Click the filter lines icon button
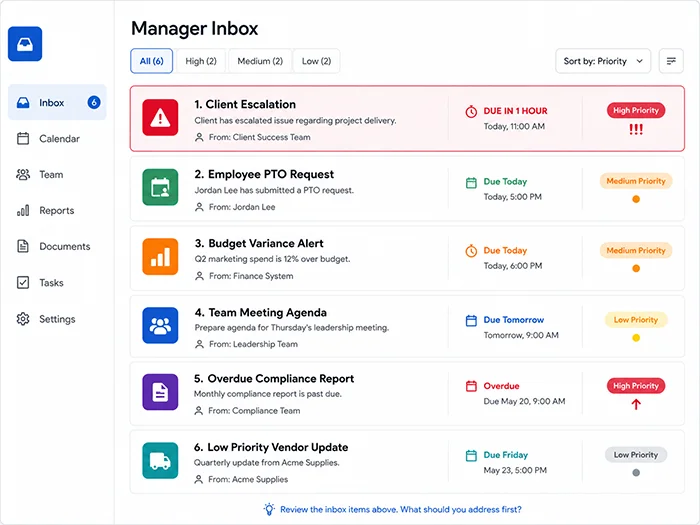 [671, 61]
